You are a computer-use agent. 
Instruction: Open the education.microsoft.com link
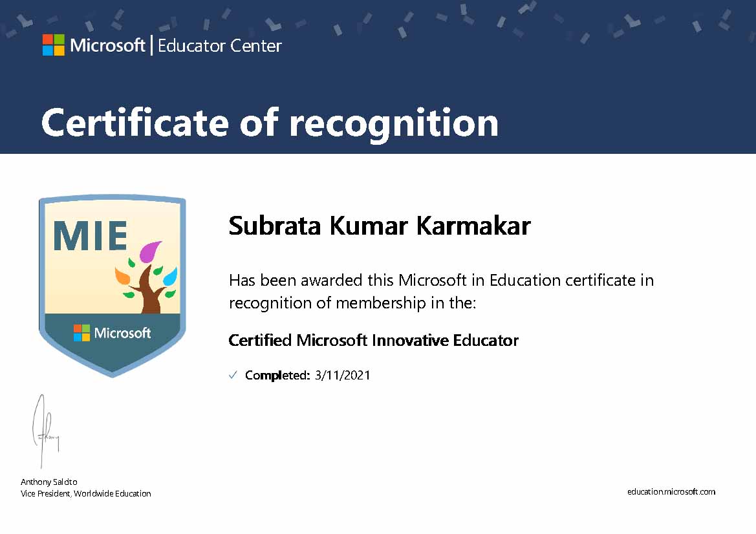[x=671, y=491]
